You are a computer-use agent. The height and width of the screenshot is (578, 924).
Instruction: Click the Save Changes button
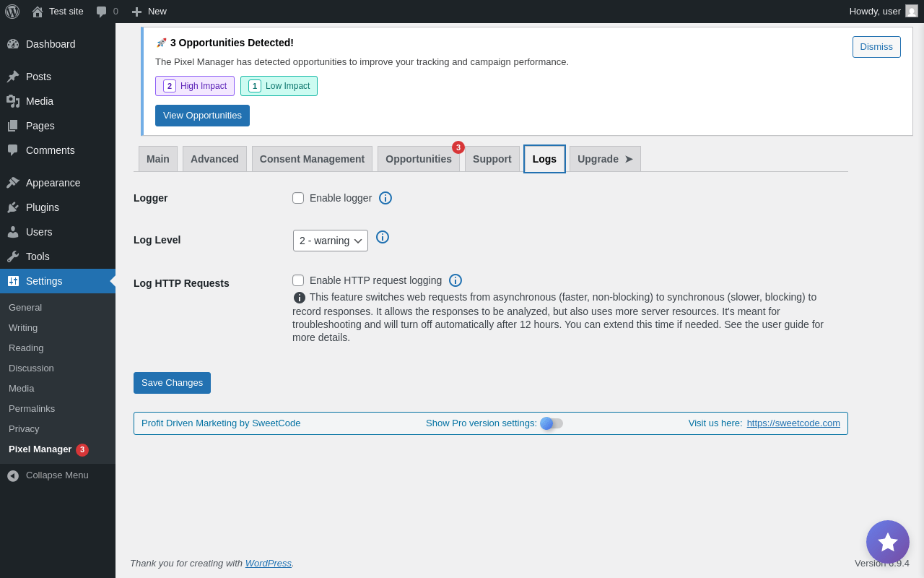172,383
